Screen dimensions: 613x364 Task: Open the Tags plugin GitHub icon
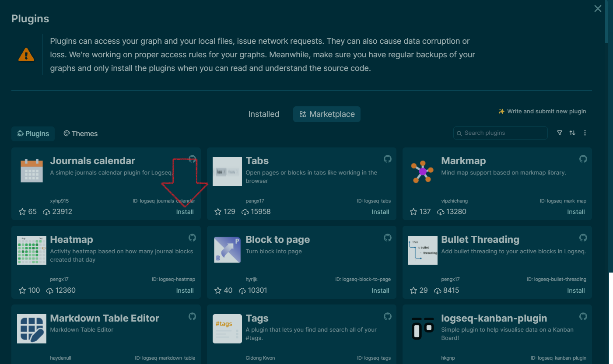pyautogui.click(x=388, y=316)
